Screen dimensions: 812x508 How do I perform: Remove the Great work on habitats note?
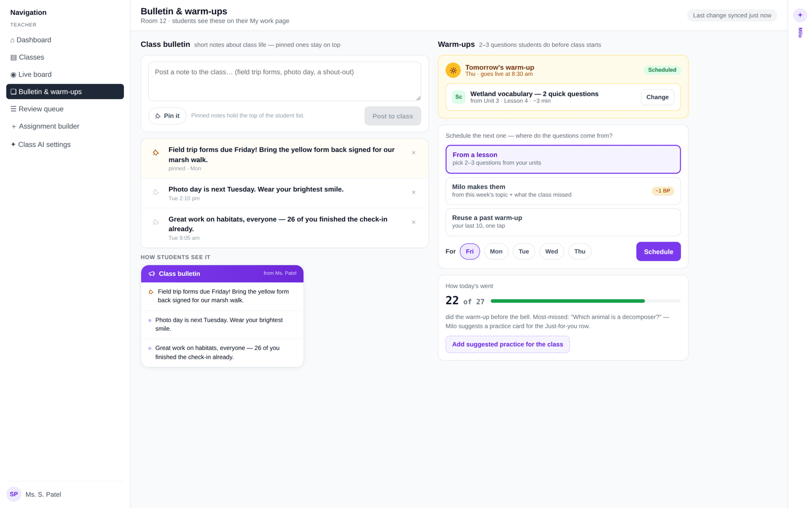[414, 222]
